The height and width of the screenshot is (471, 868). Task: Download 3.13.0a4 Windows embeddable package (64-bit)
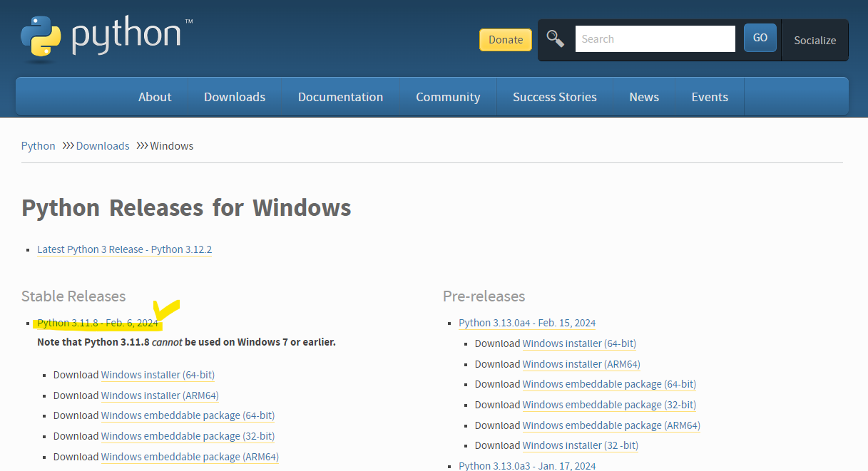tap(609, 384)
